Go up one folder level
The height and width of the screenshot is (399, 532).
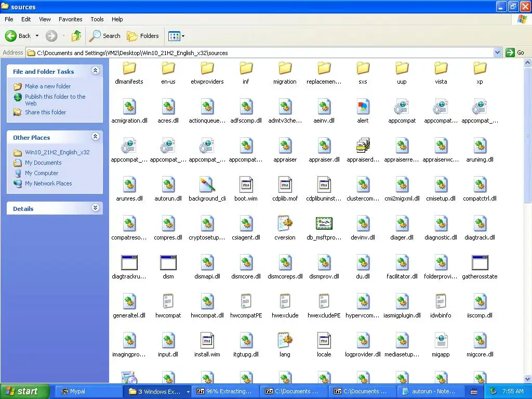(x=76, y=36)
